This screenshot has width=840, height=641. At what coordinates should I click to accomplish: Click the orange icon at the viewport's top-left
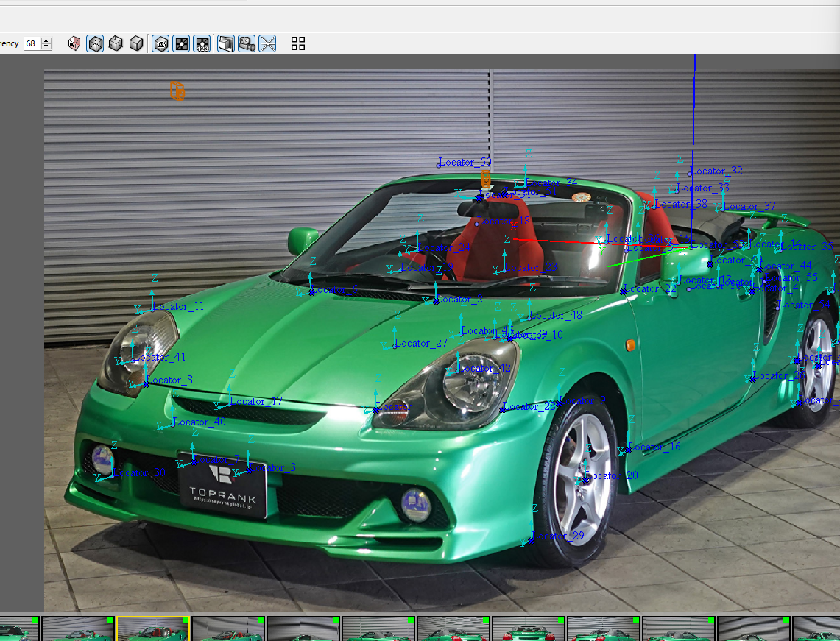(177, 91)
